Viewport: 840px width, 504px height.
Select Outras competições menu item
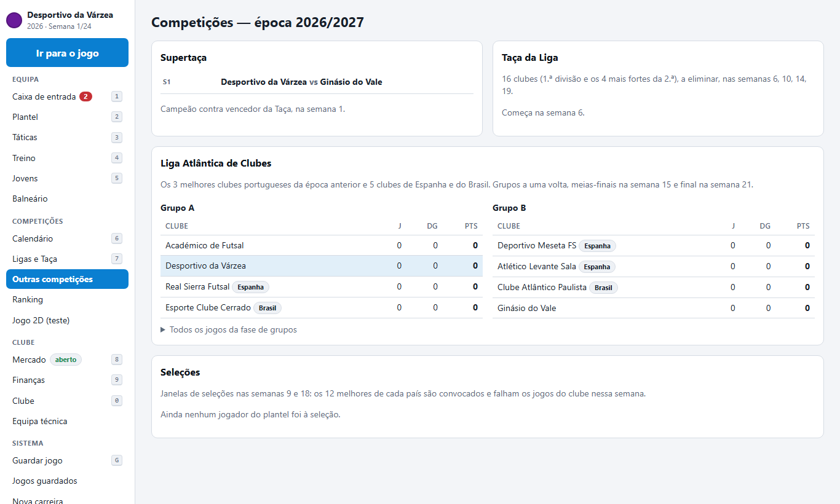(67, 279)
